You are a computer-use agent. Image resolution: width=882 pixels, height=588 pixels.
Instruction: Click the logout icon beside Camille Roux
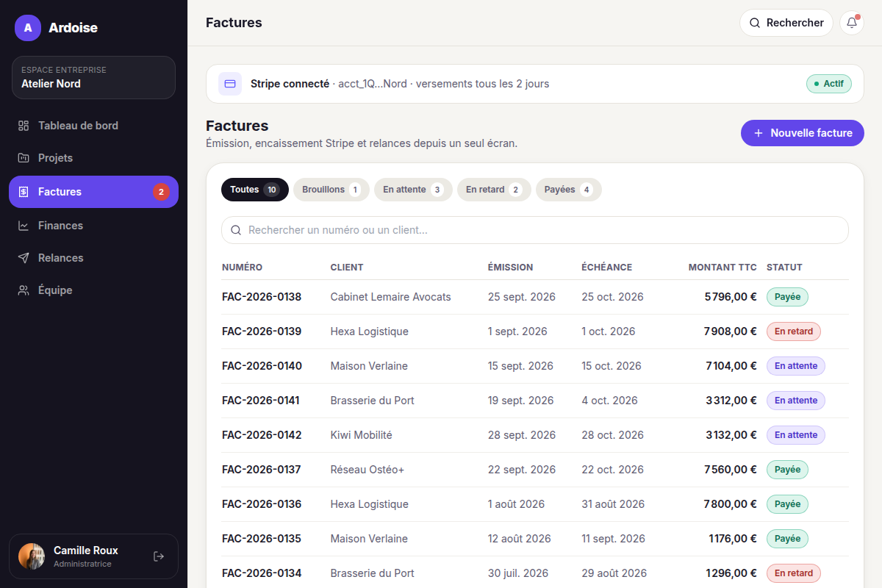pos(159,556)
